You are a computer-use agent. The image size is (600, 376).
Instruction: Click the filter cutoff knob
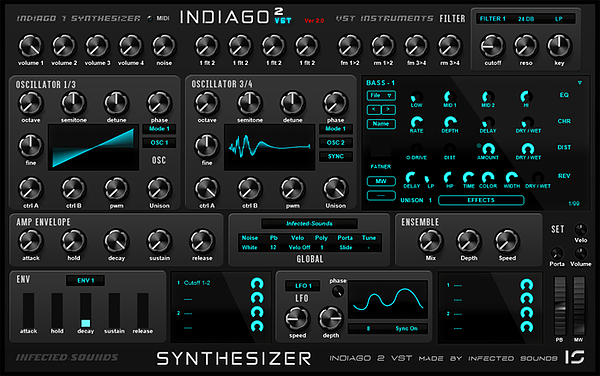[492, 46]
